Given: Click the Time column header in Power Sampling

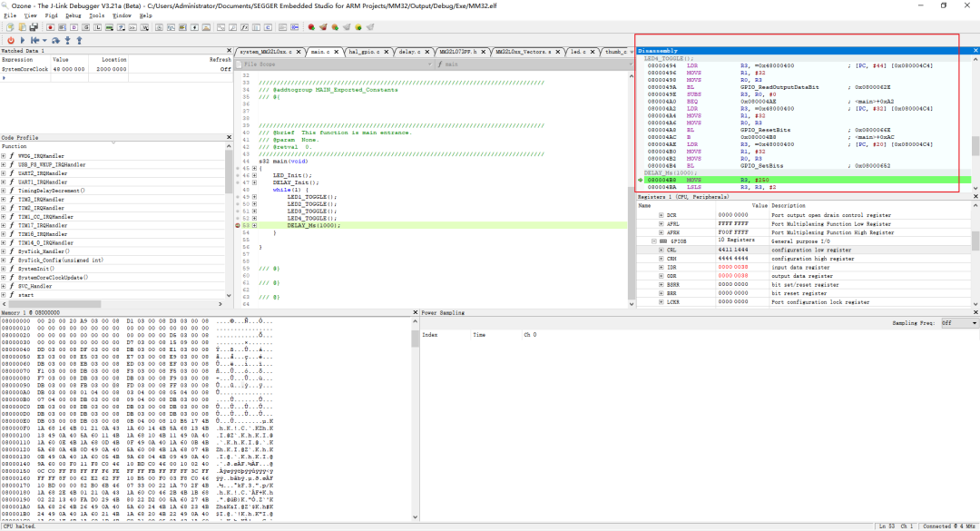Looking at the screenshot, I should pos(479,335).
